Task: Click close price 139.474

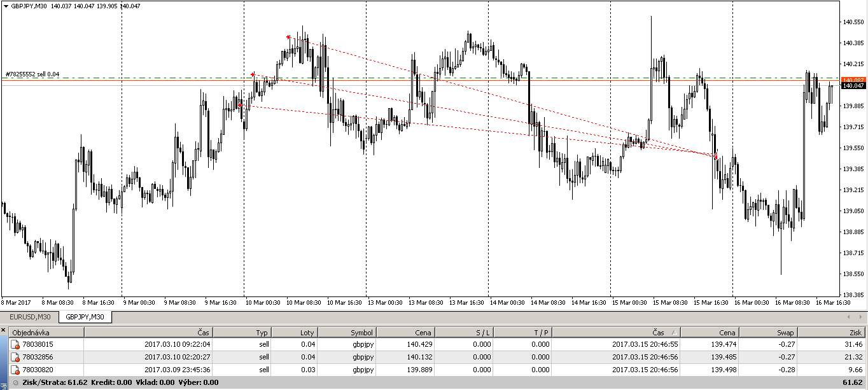Action: click(724, 344)
